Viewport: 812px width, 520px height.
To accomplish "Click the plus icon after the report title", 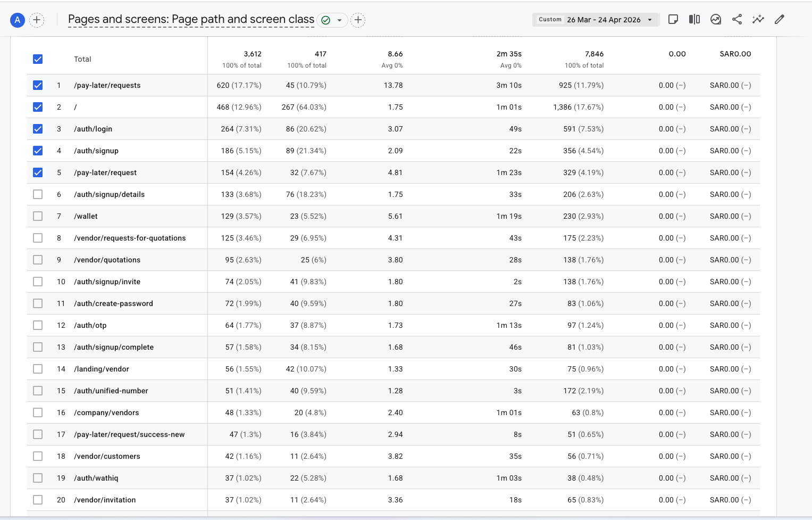I will click(358, 20).
